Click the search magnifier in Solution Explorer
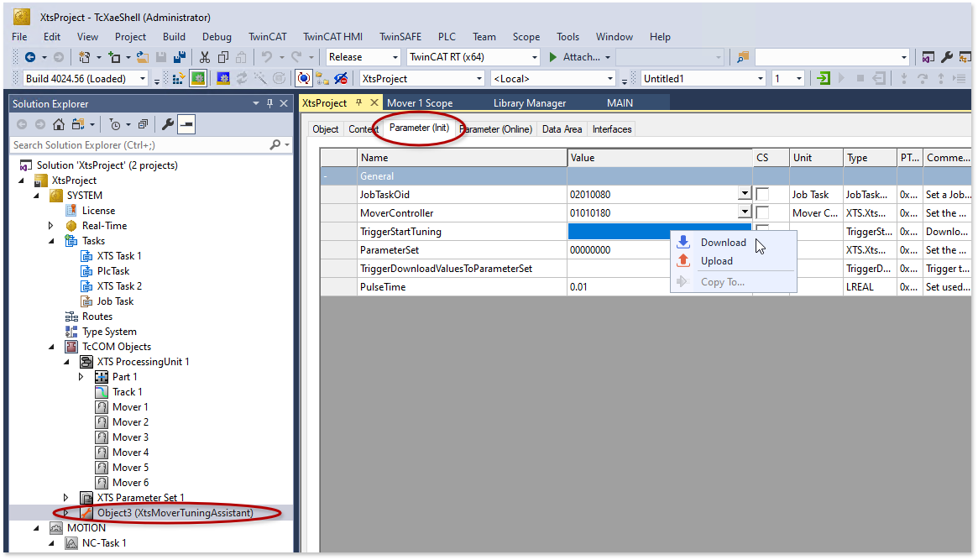978x560 pixels. pos(275,144)
